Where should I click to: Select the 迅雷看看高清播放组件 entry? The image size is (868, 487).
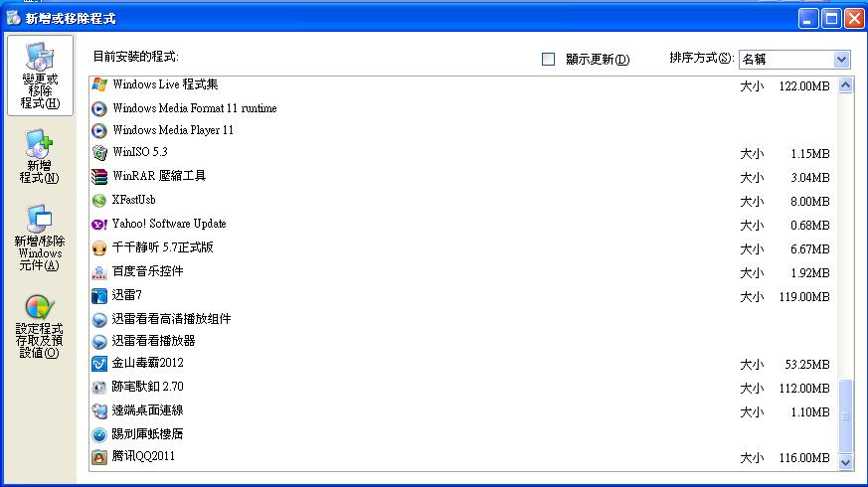pos(171,319)
